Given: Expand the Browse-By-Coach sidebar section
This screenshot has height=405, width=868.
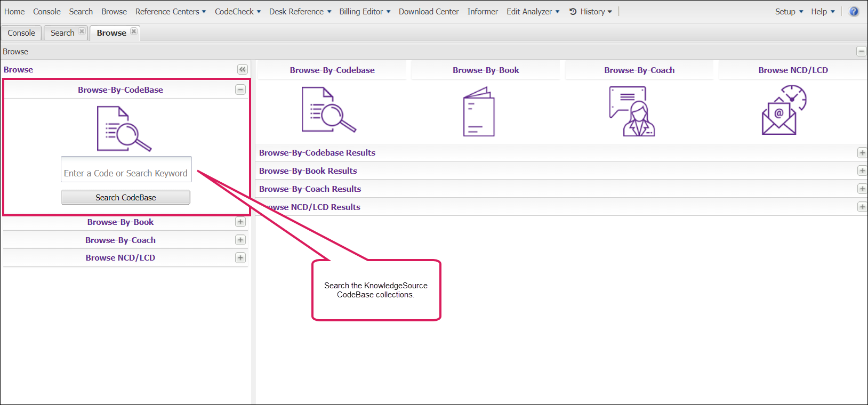Looking at the screenshot, I should coord(240,240).
